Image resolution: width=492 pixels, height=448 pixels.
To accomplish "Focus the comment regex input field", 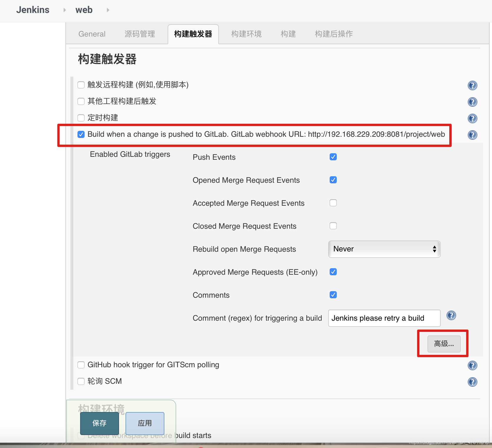I will click(x=384, y=318).
